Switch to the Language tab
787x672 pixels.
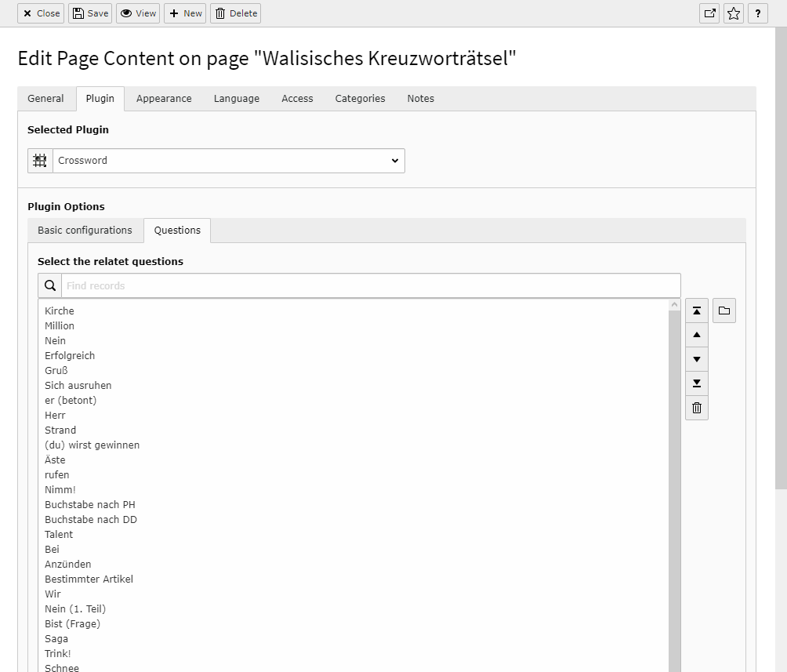click(x=237, y=99)
